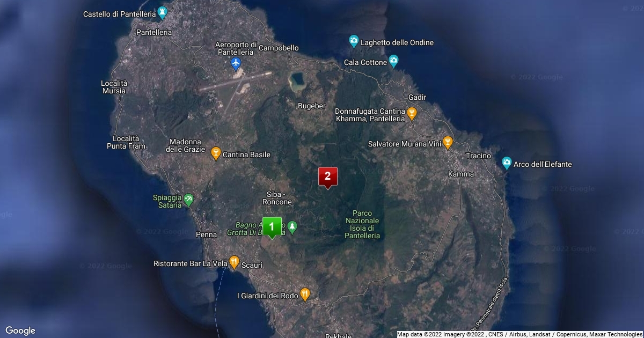Screen dimensions: 644x338
Task: Click the Donnafugata Cantina Khamma wine icon
Action: (x=412, y=113)
